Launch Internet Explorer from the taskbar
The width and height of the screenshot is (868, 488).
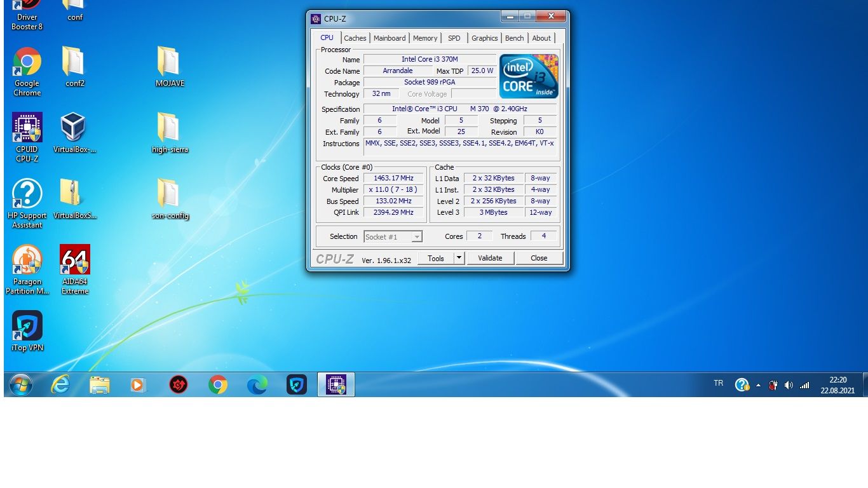60,384
